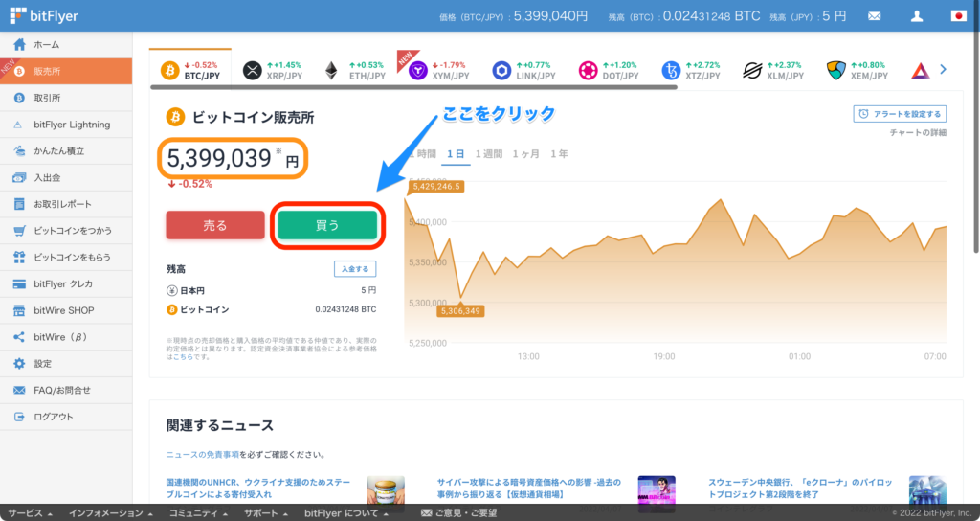Switch chart to 1時間 range

[421, 154]
